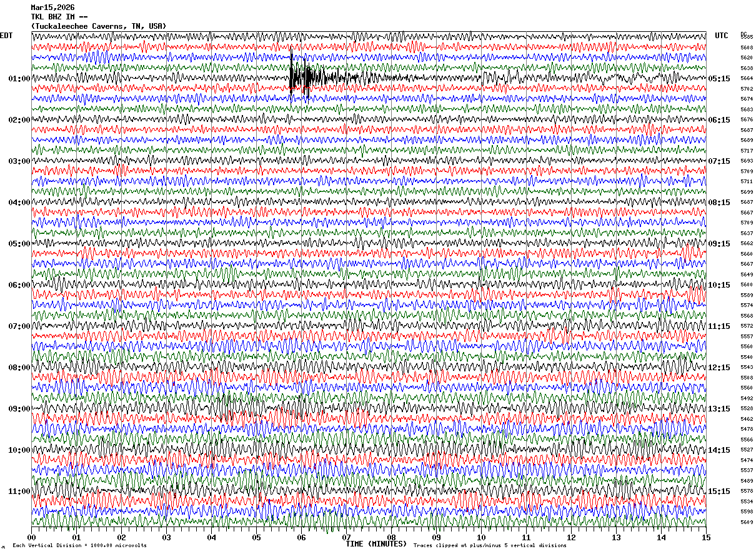Click the date label Mar15,2026
The height and width of the screenshot is (554, 756).
[52, 8]
